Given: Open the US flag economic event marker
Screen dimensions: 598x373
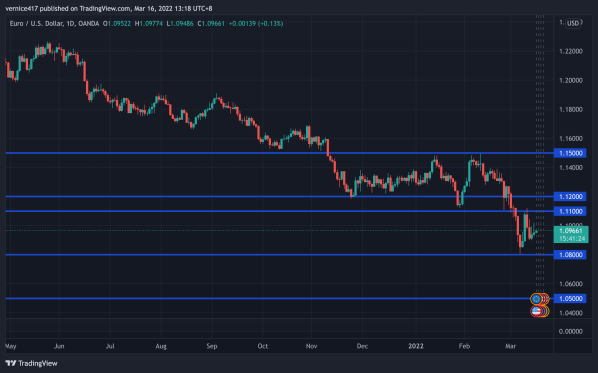Looking at the screenshot, I should (x=537, y=311).
